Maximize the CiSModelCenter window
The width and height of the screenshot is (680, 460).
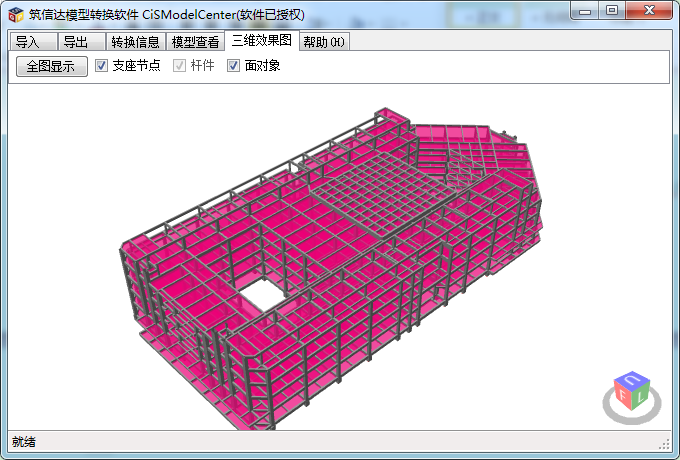(x=612, y=10)
